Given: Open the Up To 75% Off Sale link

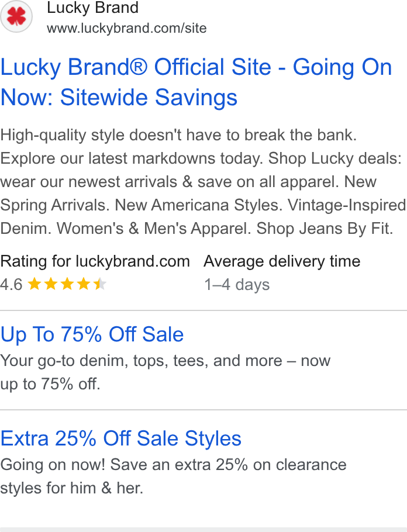Looking at the screenshot, I should 92,334.
